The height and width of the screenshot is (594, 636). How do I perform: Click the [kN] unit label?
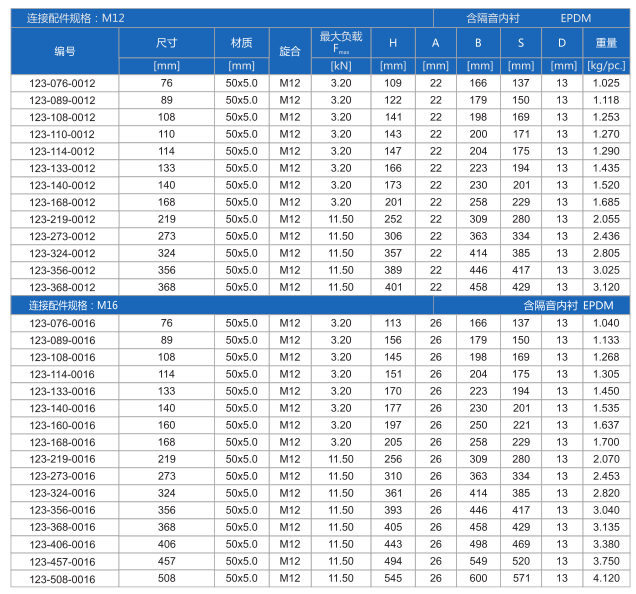341,66
